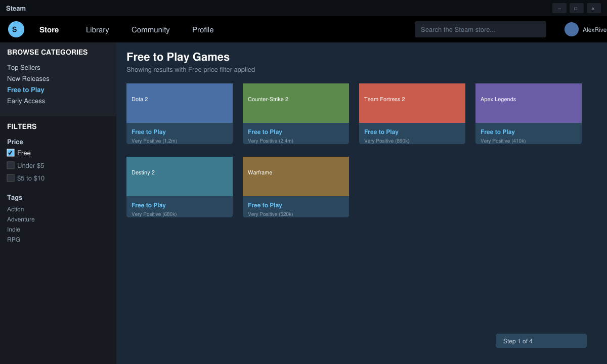Minimize the Steam window
This screenshot has height=364, width=607.
coord(559,8)
